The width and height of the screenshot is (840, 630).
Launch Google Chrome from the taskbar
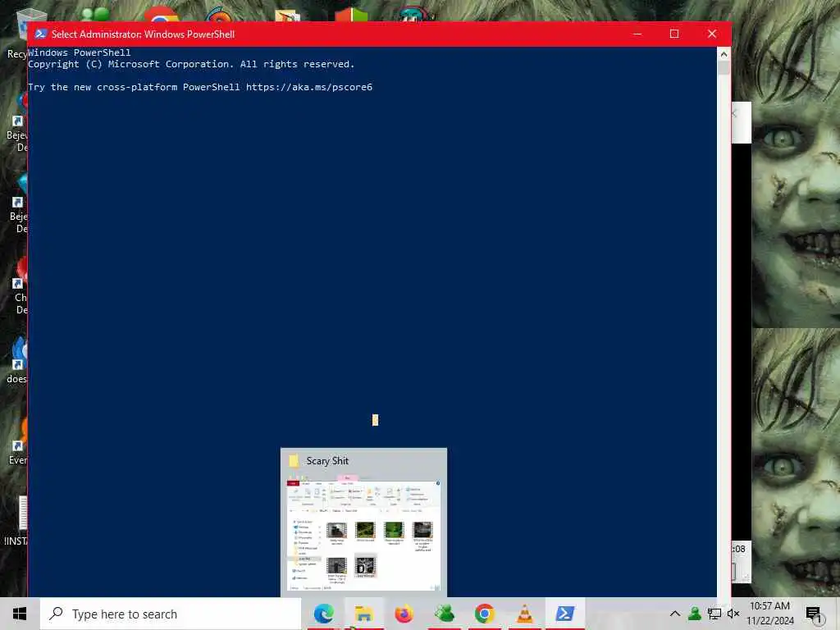[x=484, y=614]
